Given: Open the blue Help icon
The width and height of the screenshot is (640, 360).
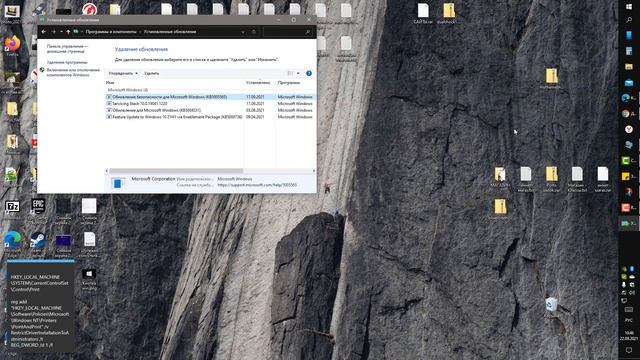Looking at the screenshot, I should [309, 73].
